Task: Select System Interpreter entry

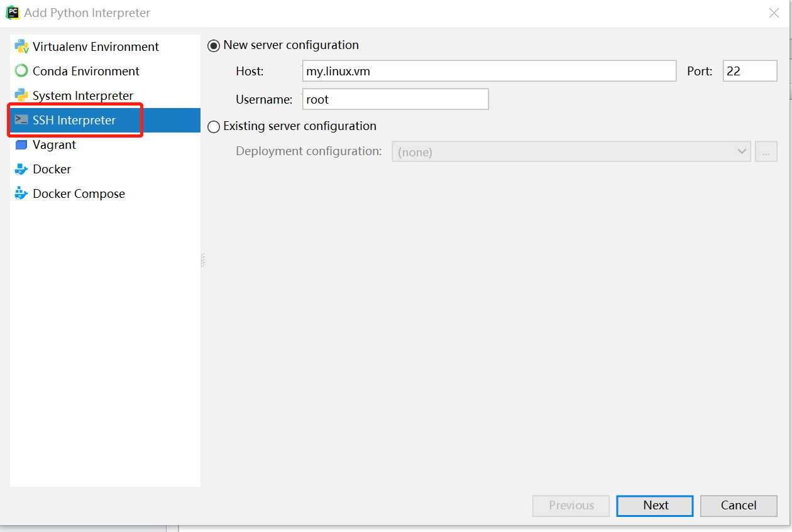Action: tap(105, 95)
